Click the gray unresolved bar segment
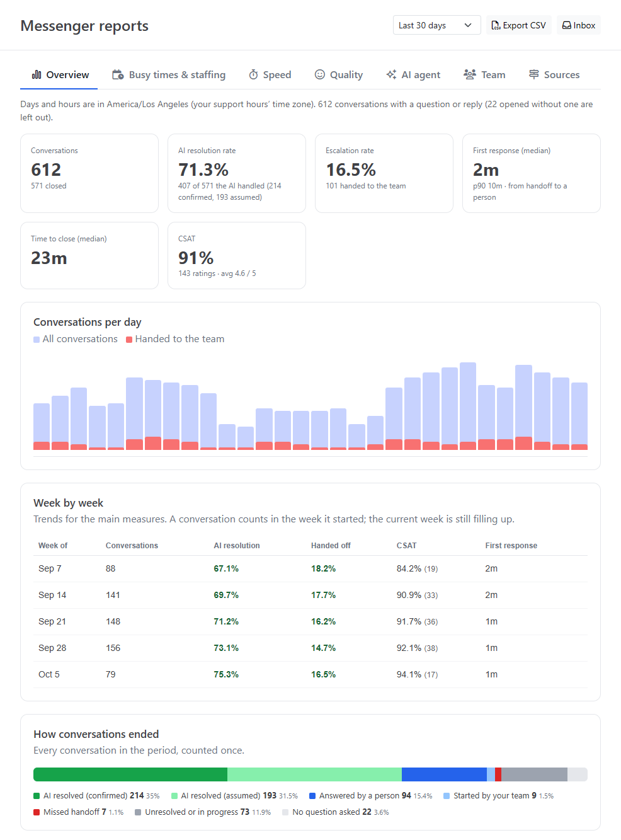The height and width of the screenshot is (840, 621). tap(534, 774)
